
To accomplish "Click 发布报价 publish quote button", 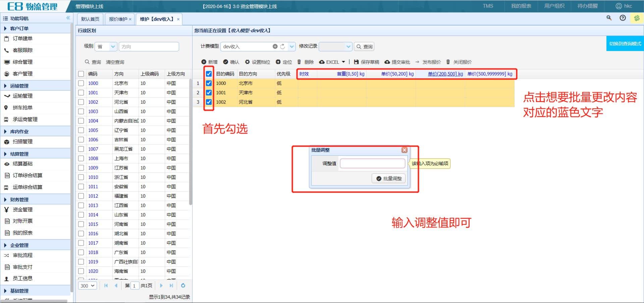I will pyautogui.click(x=428, y=62).
